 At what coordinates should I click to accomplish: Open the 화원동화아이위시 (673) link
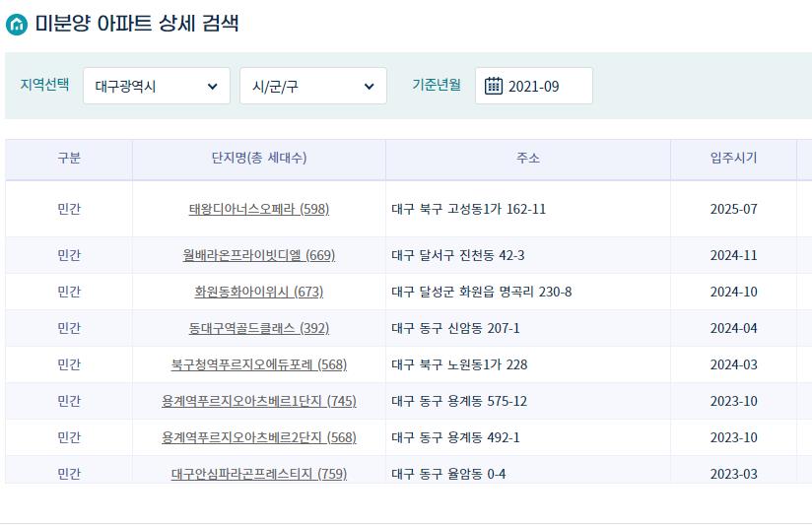[x=259, y=292]
